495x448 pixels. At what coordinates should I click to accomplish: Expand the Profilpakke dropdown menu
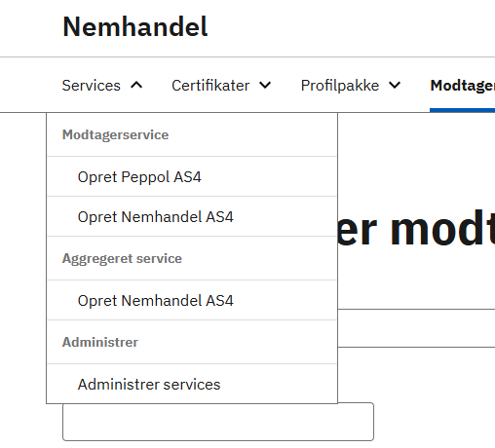point(351,86)
